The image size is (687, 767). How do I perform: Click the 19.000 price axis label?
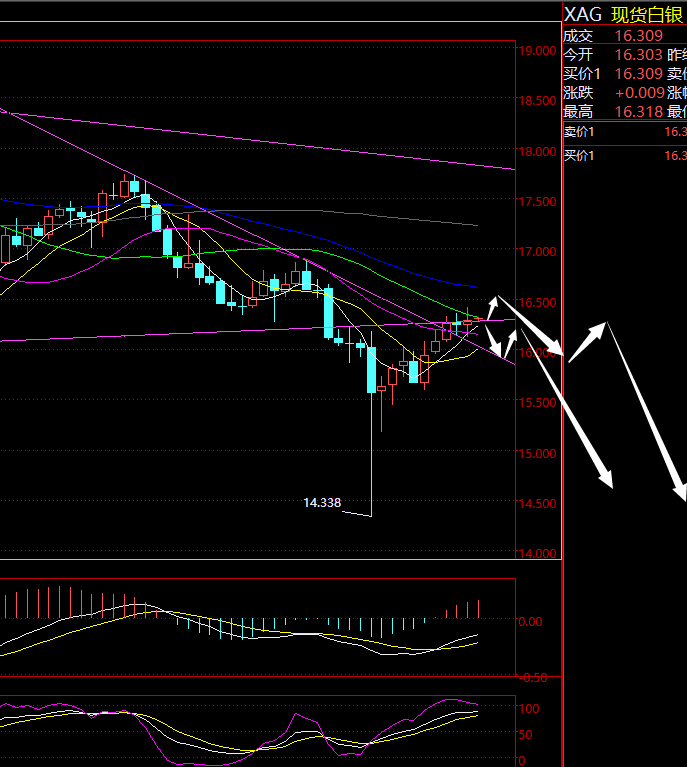(x=537, y=50)
